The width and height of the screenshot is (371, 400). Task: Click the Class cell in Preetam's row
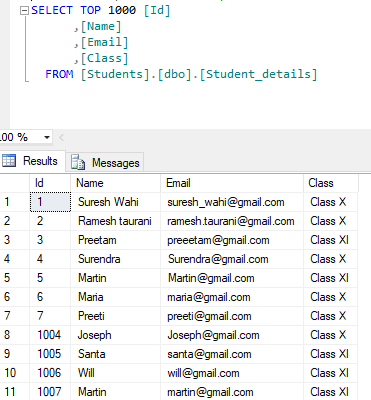331,240
